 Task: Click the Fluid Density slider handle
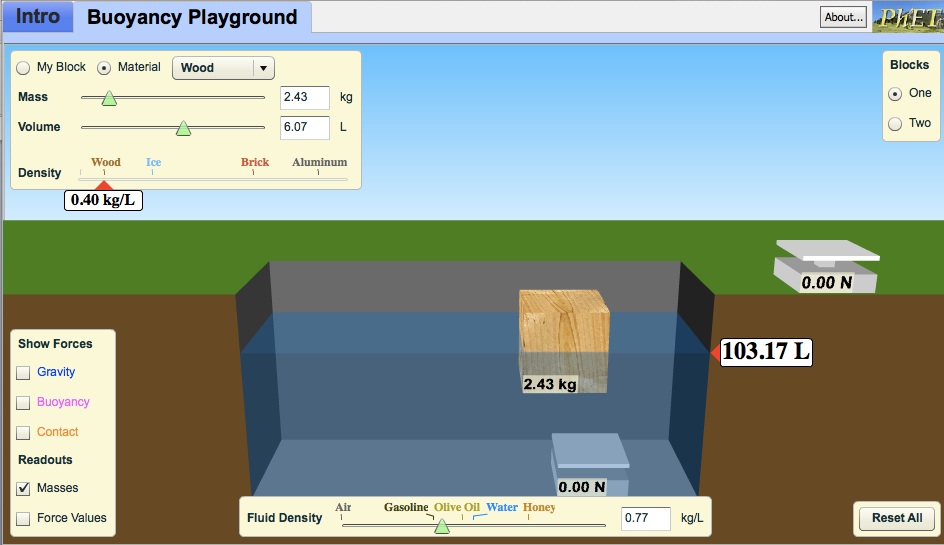[442, 526]
